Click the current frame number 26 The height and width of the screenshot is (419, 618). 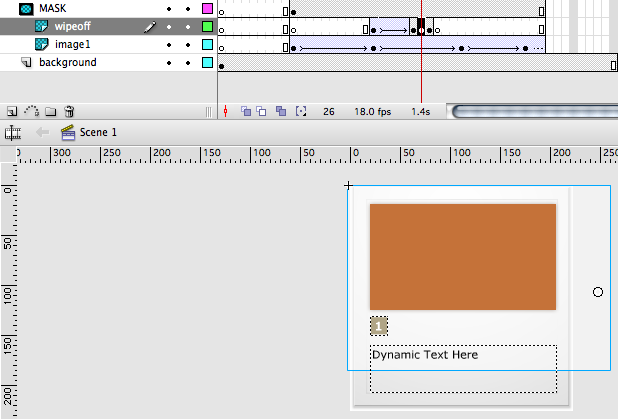pos(329,112)
